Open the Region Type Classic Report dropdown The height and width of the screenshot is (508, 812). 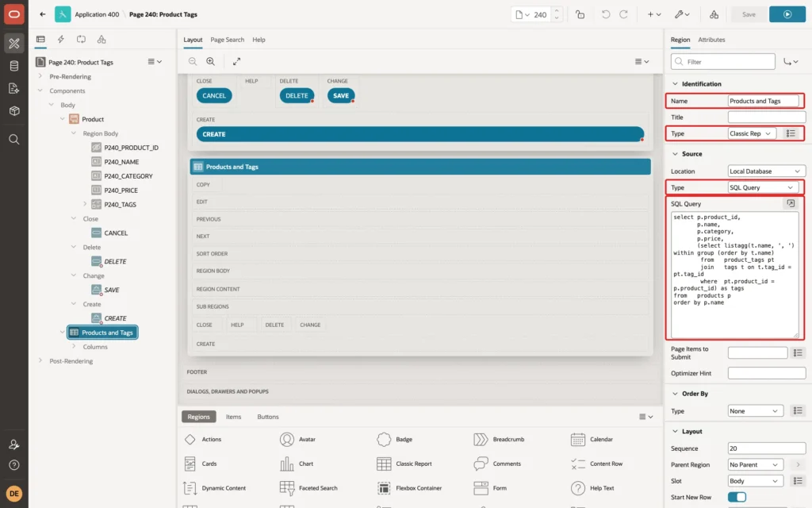752,133
